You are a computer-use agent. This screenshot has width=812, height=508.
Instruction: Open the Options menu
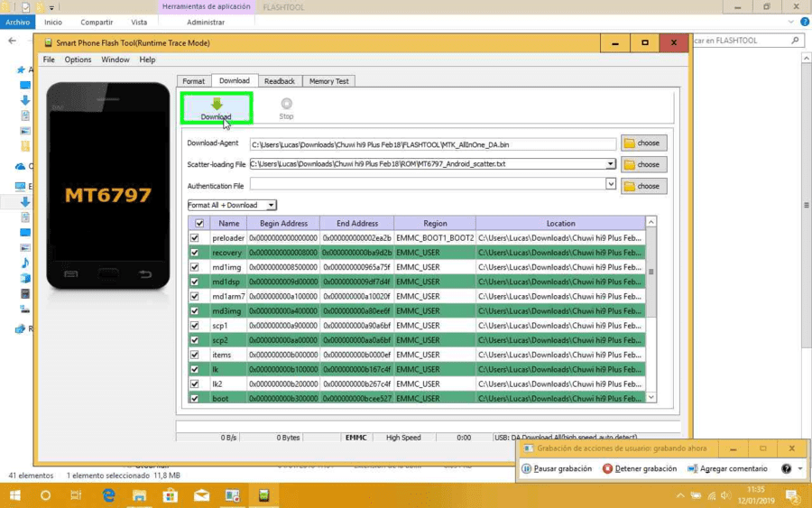click(78, 60)
